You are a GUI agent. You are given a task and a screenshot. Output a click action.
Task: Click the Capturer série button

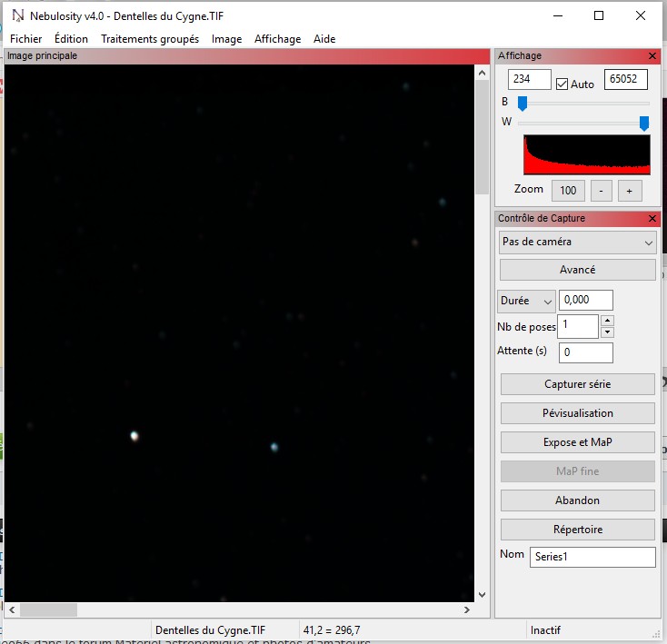pos(577,384)
